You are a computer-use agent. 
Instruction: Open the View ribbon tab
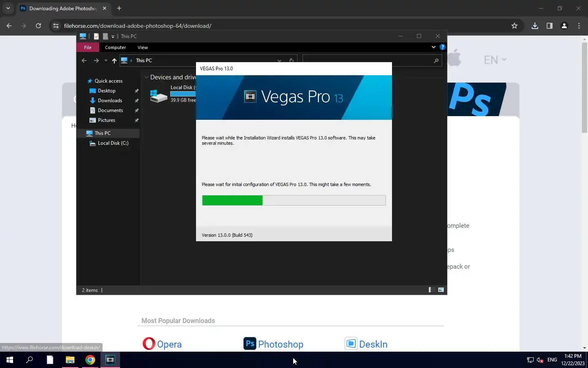pos(143,47)
